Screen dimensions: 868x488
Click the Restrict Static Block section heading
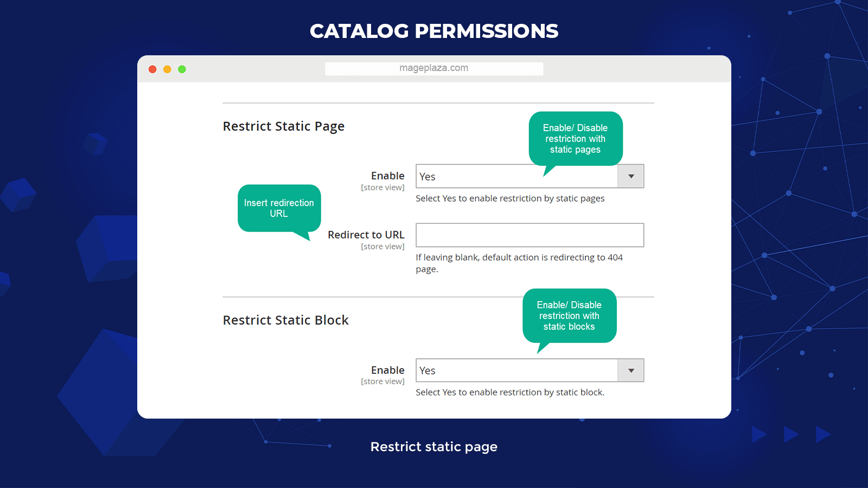pos(285,320)
